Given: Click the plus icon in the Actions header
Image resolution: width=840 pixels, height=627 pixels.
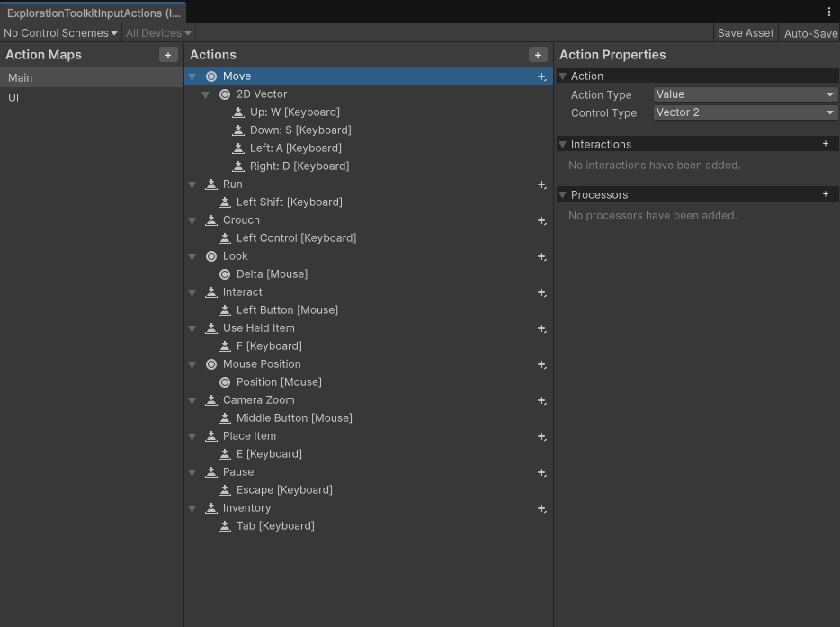Looking at the screenshot, I should coord(537,55).
